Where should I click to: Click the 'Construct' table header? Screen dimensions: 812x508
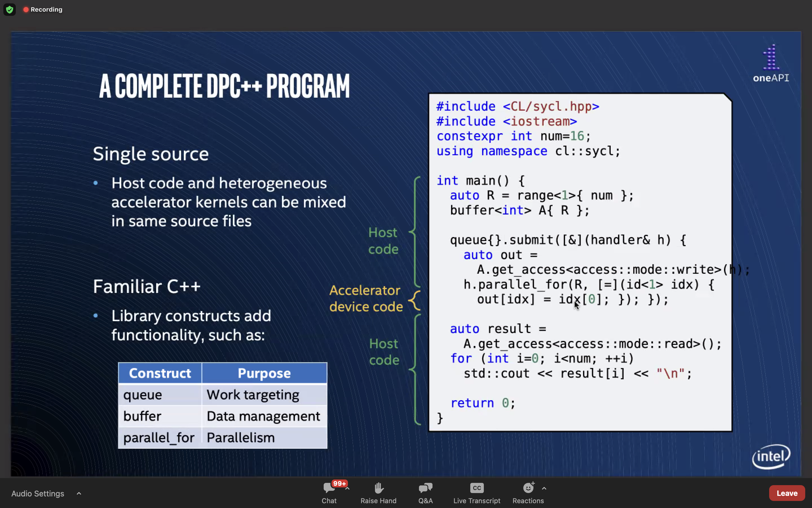pos(160,373)
